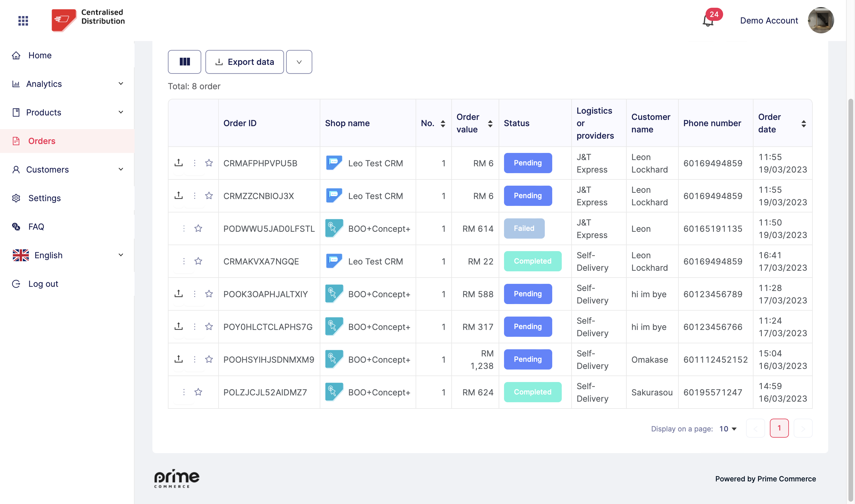Viewport: 855px width, 504px height.
Task: Open the Display on a page dropdown
Action: click(728, 429)
